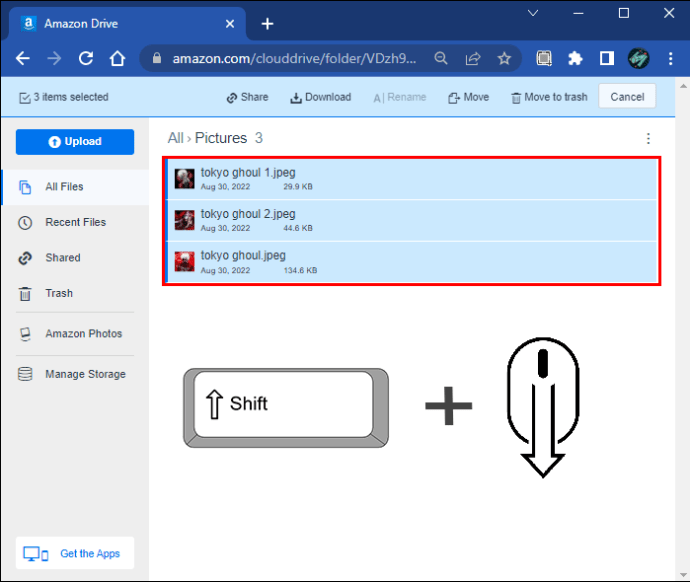The image size is (690, 582).
Task: Bookmark this page with the star icon
Action: pos(504,58)
